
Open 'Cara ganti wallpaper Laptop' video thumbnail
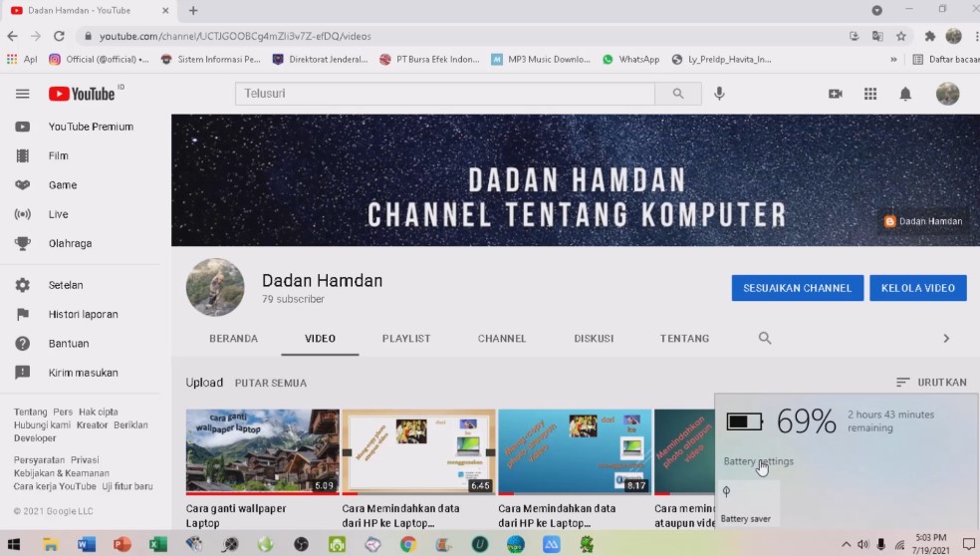(263, 451)
